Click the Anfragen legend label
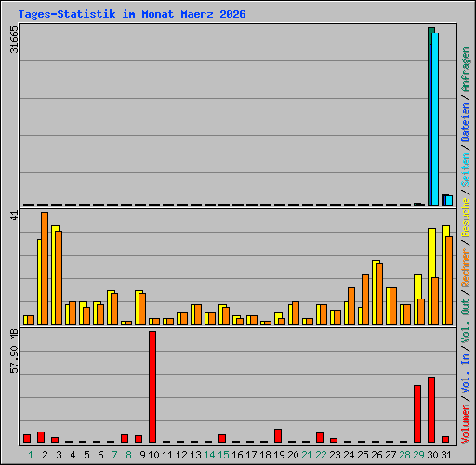 point(466,70)
